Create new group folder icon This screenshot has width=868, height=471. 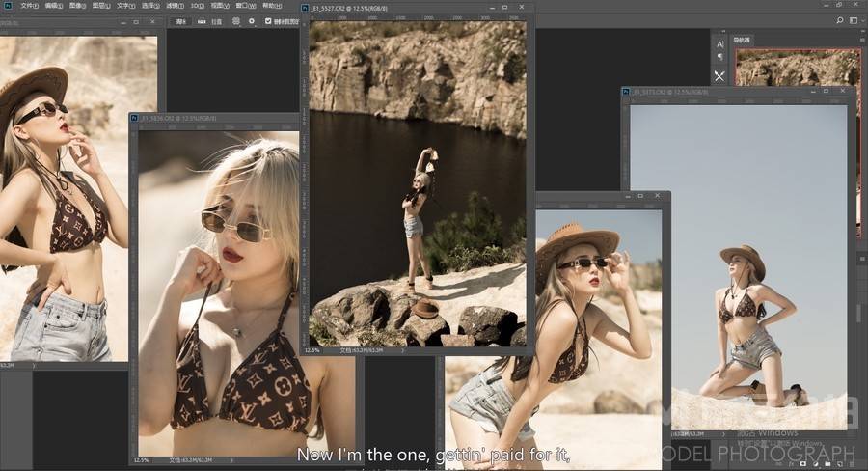point(828,463)
